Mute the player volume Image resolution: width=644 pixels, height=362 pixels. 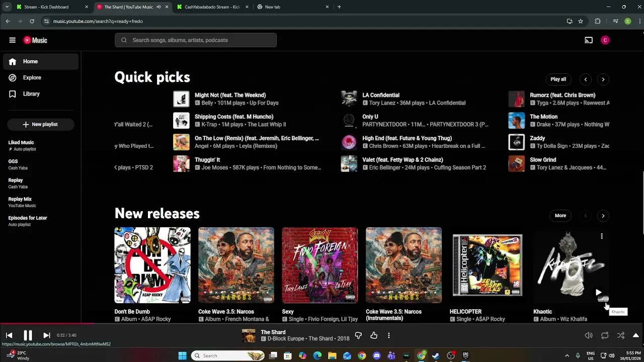pos(589,335)
